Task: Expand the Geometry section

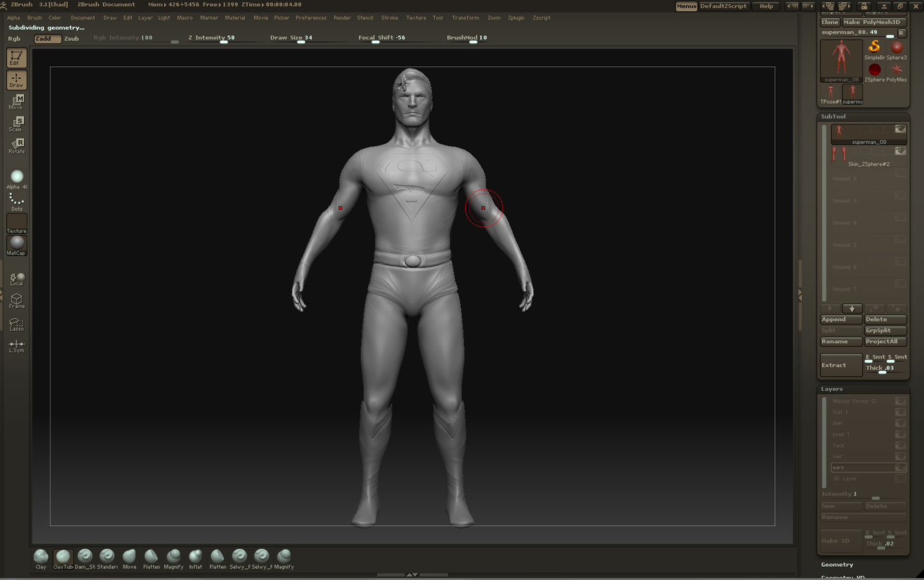Action: pos(837,565)
